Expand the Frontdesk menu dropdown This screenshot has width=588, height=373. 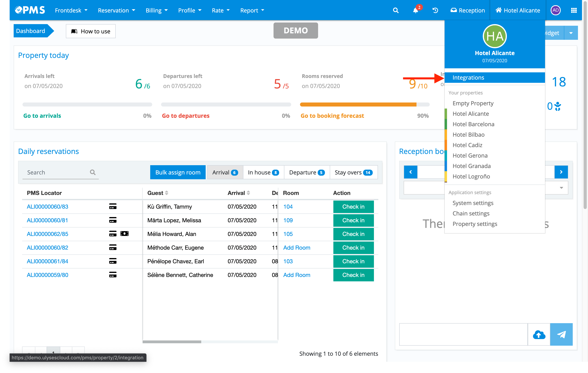click(71, 10)
